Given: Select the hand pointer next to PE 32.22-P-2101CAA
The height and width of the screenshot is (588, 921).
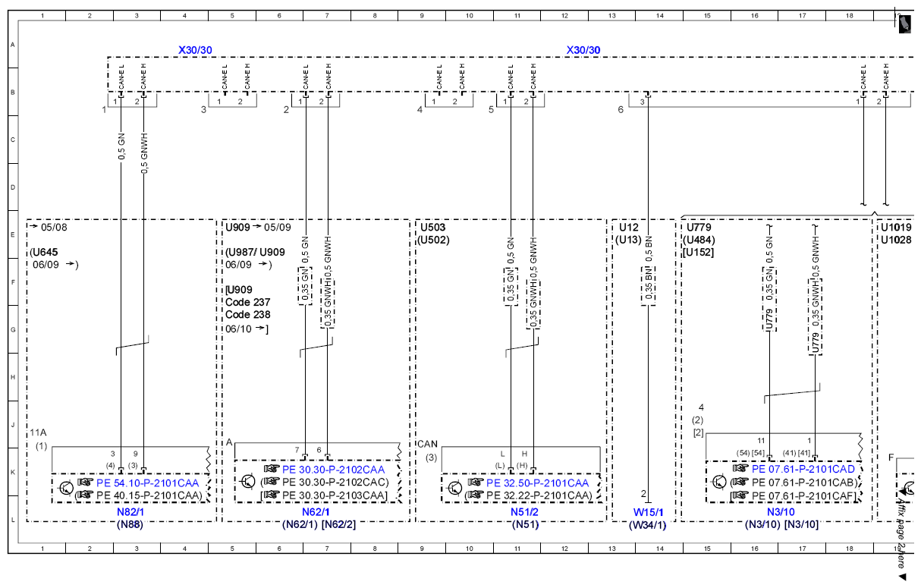Looking at the screenshot, I should click(x=476, y=495).
